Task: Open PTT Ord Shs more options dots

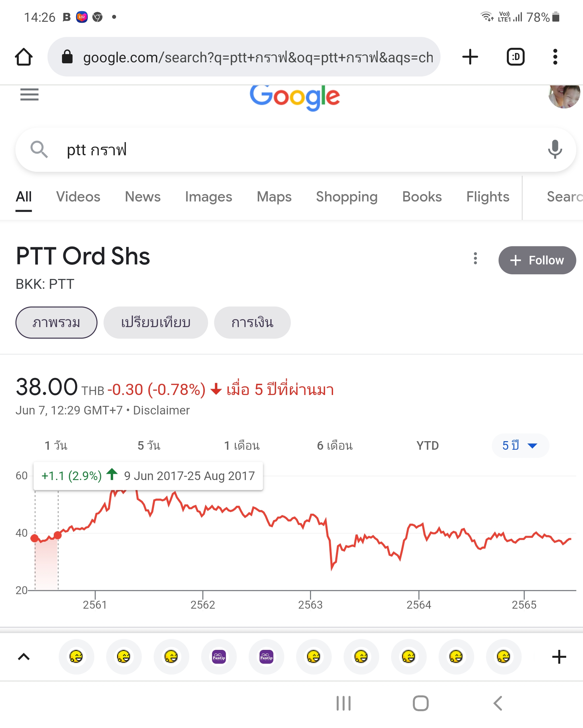Action: (x=475, y=258)
